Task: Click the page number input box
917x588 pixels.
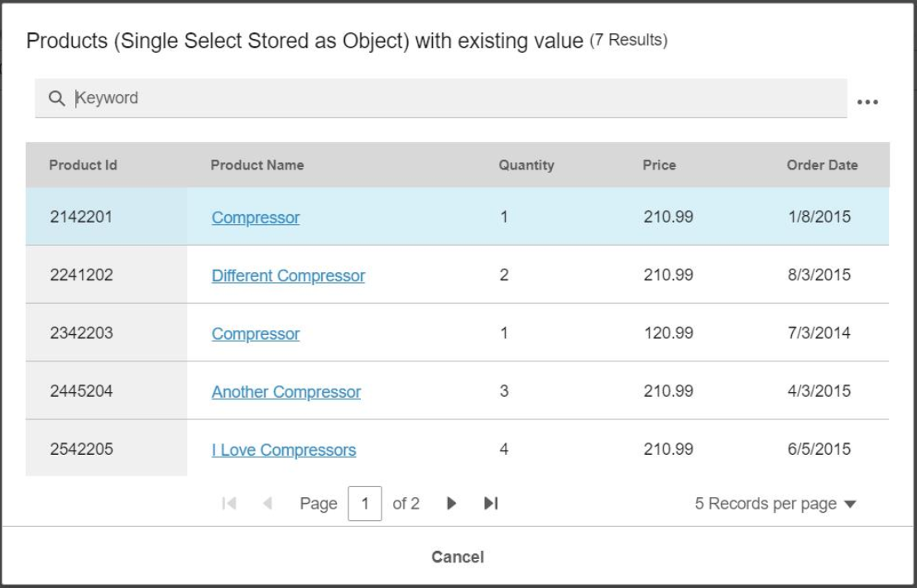Action: [365, 504]
